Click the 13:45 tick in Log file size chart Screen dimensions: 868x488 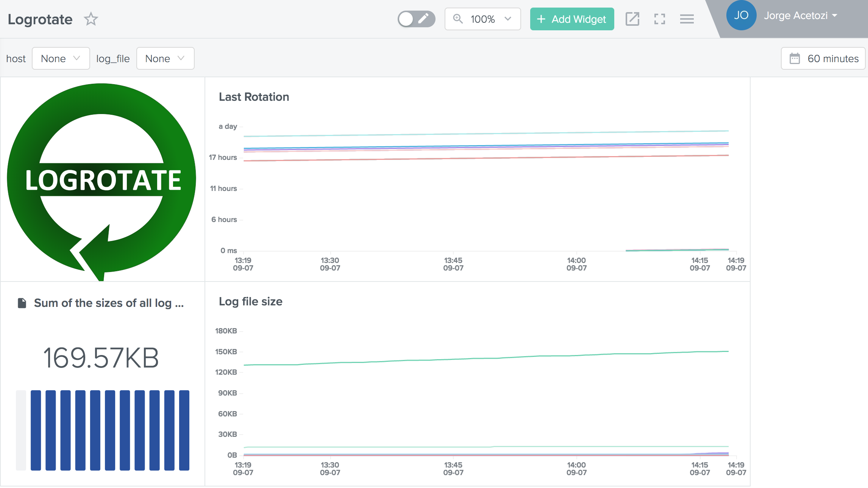[453, 469]
